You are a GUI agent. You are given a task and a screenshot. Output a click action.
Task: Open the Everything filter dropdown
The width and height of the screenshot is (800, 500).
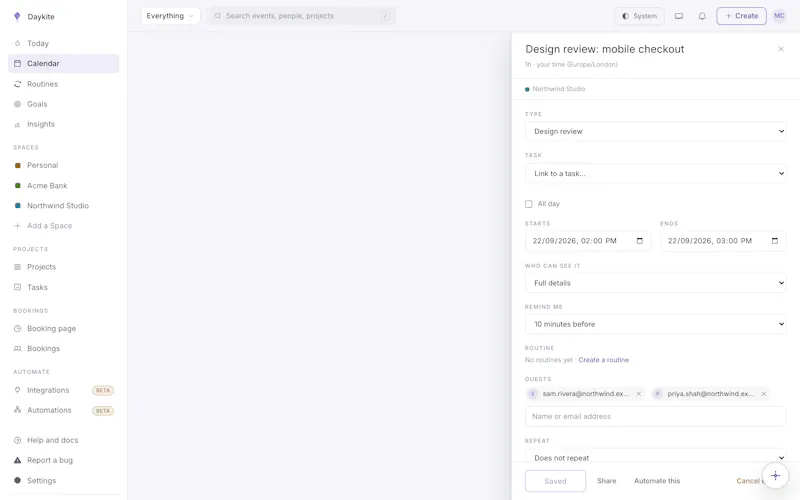click(170, 16)
